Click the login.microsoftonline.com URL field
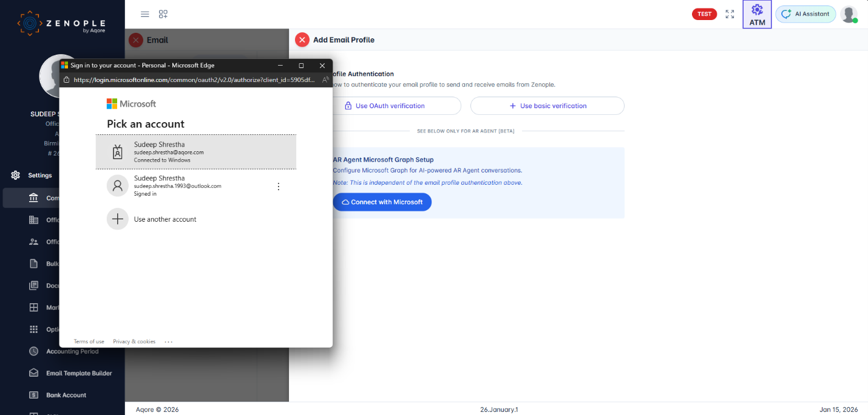The height and width of the screenshot is (415, 868). (x=194, y=80)
